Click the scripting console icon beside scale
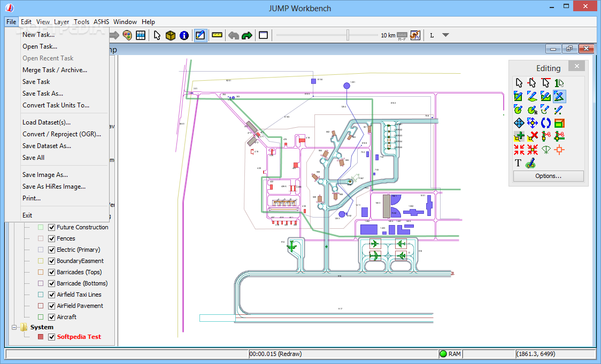The image size is (601, 364). point(415,35)
